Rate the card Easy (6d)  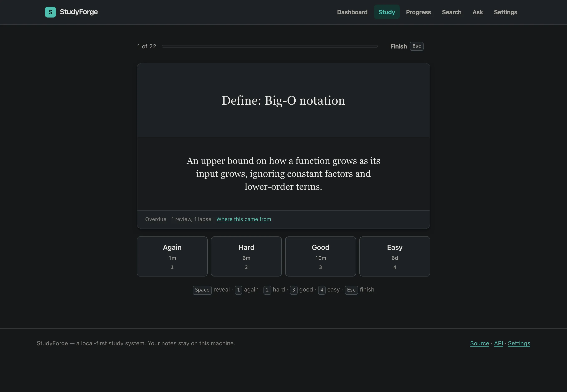pos(395,256)
